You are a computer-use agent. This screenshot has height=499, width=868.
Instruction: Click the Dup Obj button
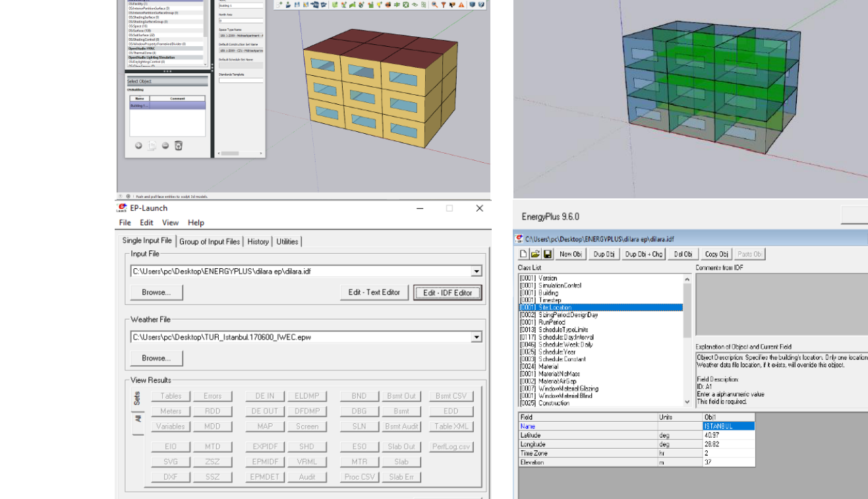(x=604, y=254)
